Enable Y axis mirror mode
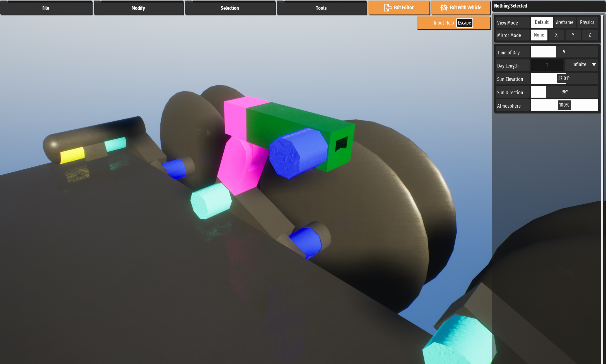The image size is (606, 364). [573, 35]
